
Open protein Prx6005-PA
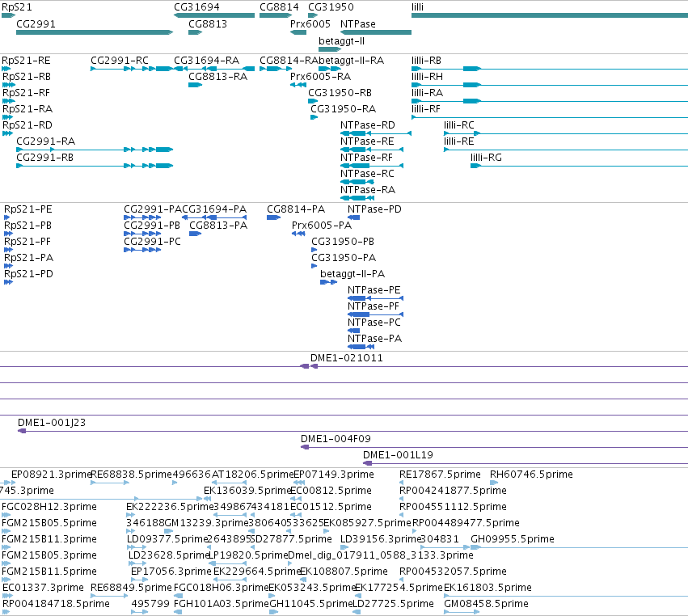(x=322, y=225)
